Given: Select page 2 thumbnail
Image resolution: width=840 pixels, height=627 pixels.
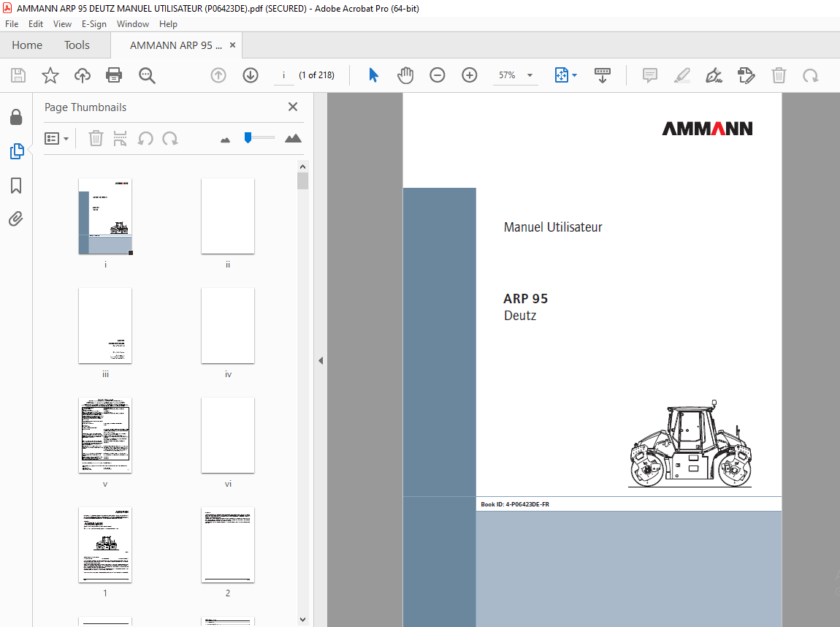Looking at the screenshot, I should click(x=228, y=545).
